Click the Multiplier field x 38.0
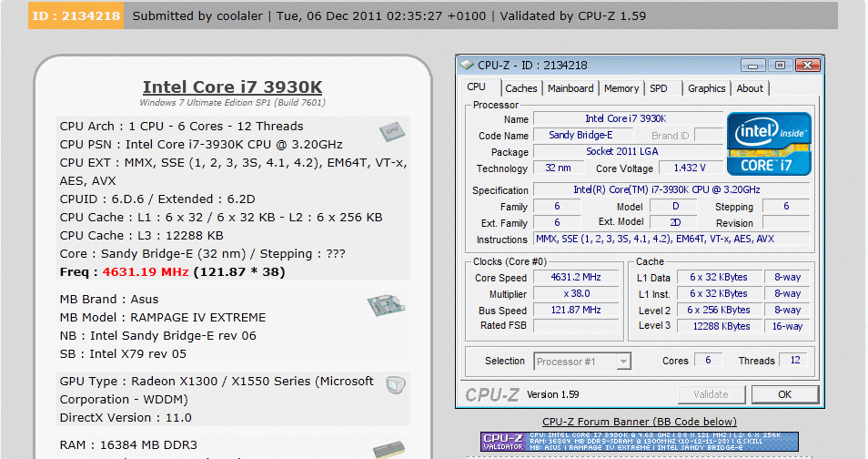 (576, 294)
